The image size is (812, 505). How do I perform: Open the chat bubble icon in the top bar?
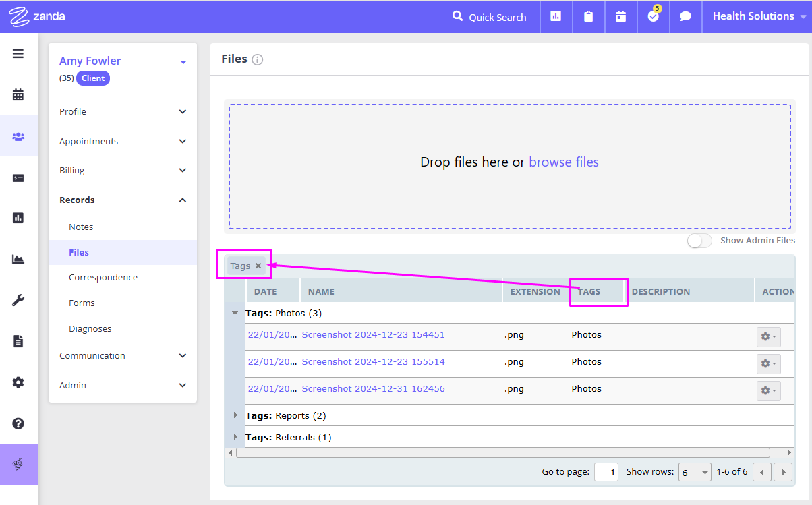pyautogui.click(x=685, y=17)
